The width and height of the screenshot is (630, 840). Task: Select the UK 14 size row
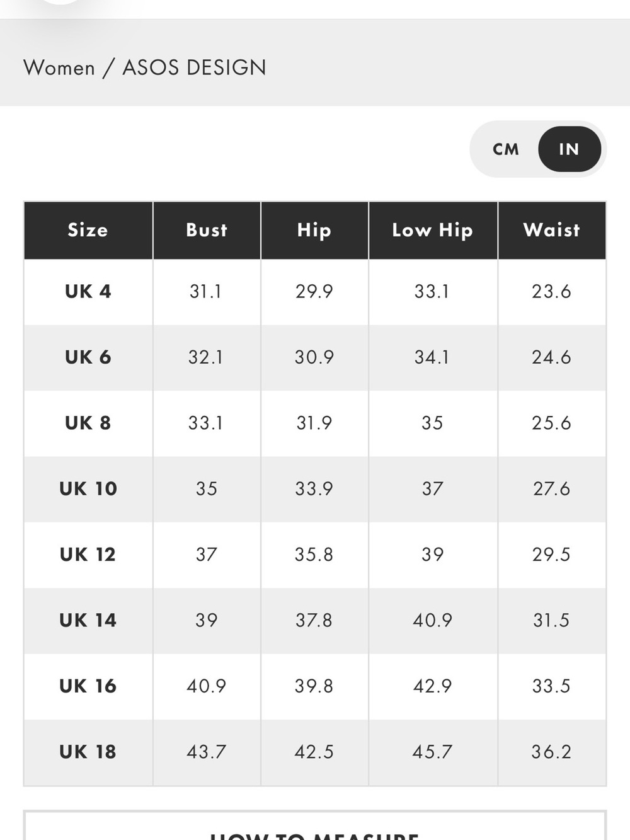click(x=315, y=621)
